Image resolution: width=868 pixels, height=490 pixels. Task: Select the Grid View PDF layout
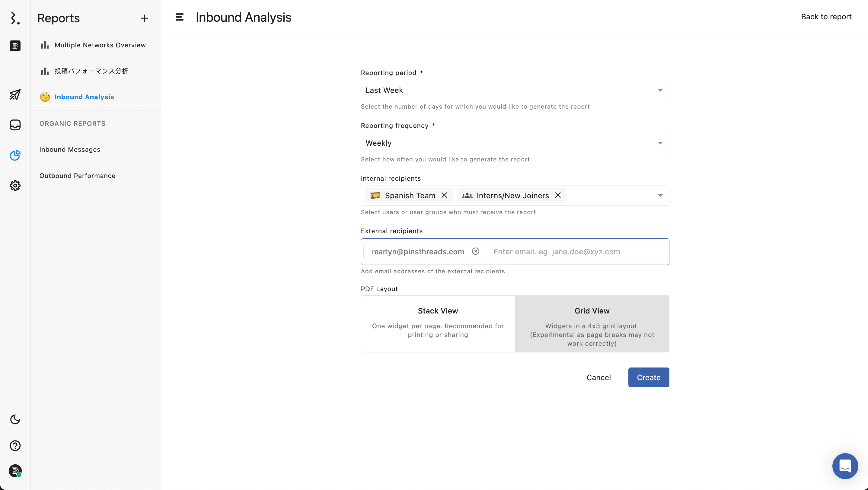(592, 324)
